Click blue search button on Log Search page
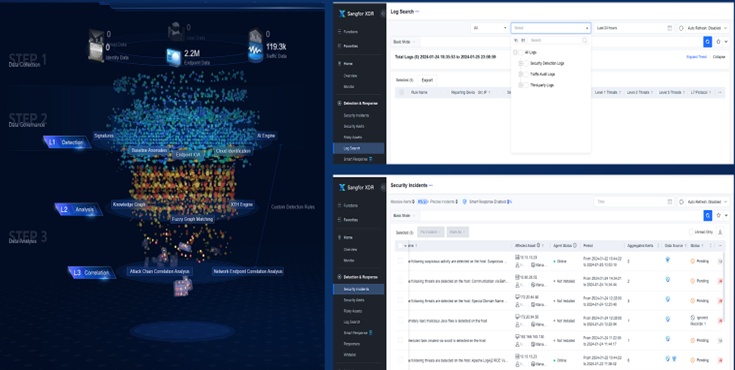The image size is (735, 370). coord(707,42)
